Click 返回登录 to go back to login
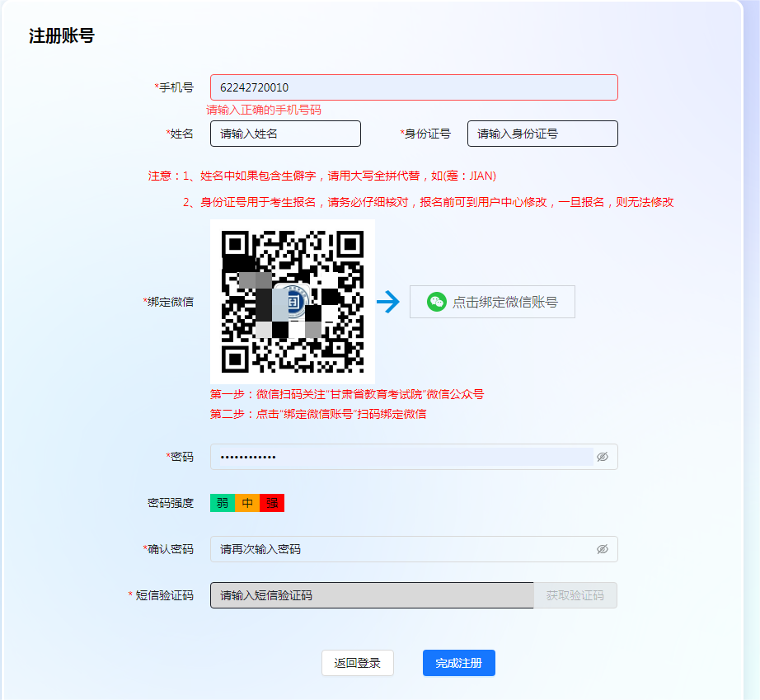760x700 pixels. point(357,662)
